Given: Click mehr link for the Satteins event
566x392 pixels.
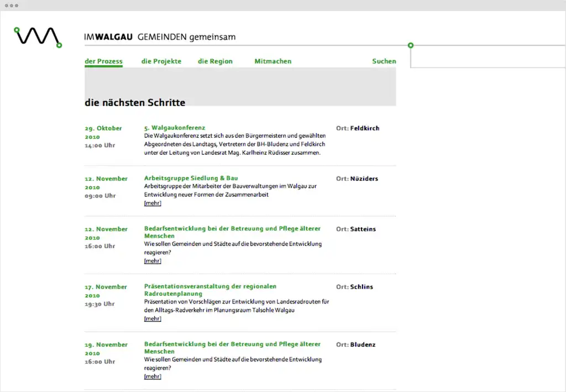Looking at the screenshot, I should [153, 260].
